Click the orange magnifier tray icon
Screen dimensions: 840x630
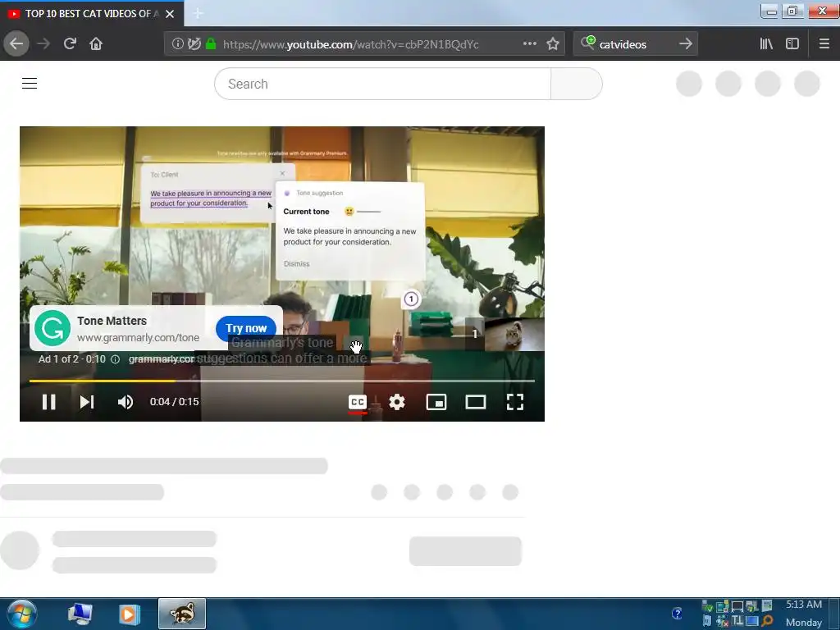pos(767,621)
